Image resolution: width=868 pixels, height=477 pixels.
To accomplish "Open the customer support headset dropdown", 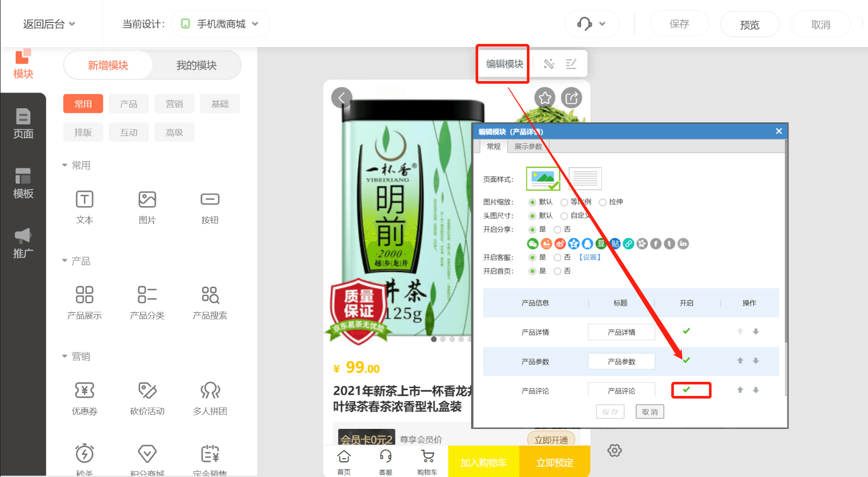I will click(x=592, y=24).
